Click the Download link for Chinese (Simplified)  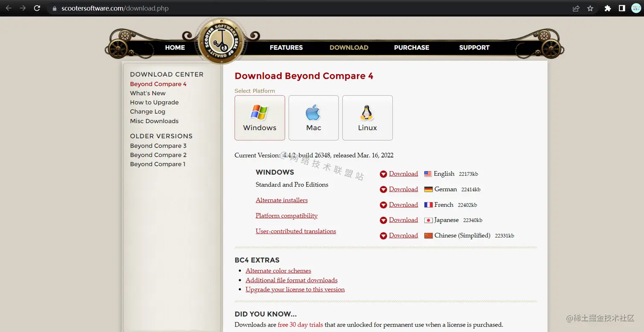click(403, 235)
